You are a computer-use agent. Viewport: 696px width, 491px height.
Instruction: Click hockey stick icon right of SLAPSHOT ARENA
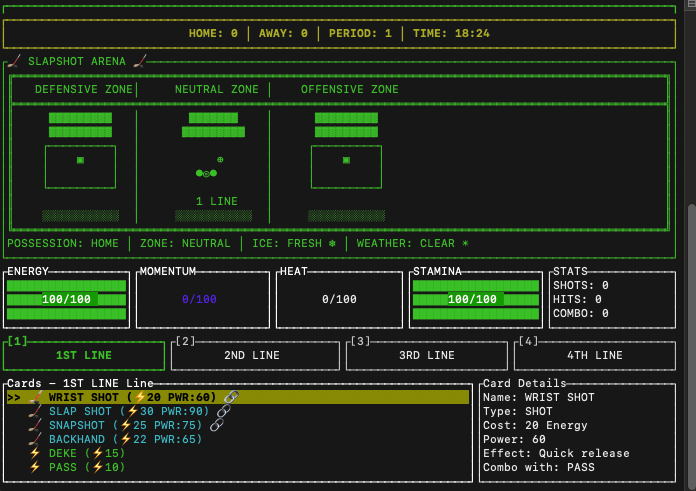tap(139, 61)
